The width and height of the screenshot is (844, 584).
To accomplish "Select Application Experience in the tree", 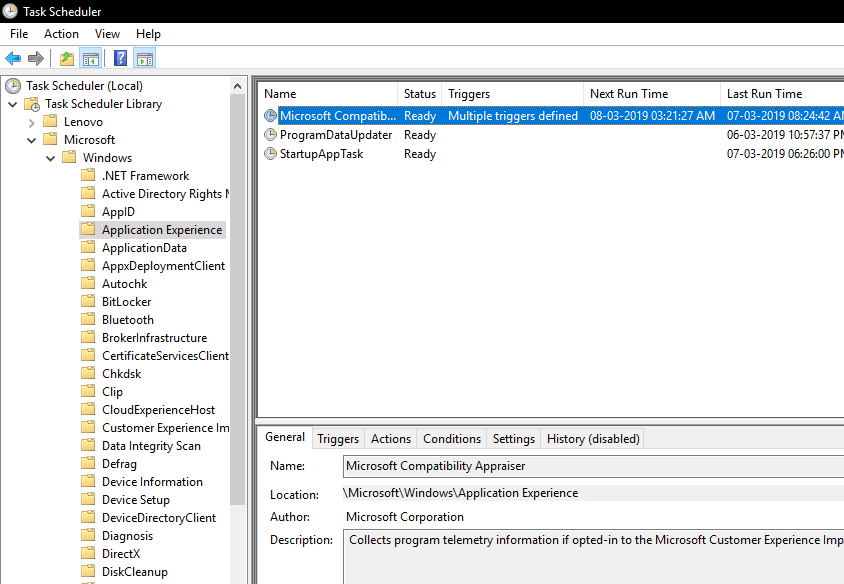I will (x=162, y=230).
